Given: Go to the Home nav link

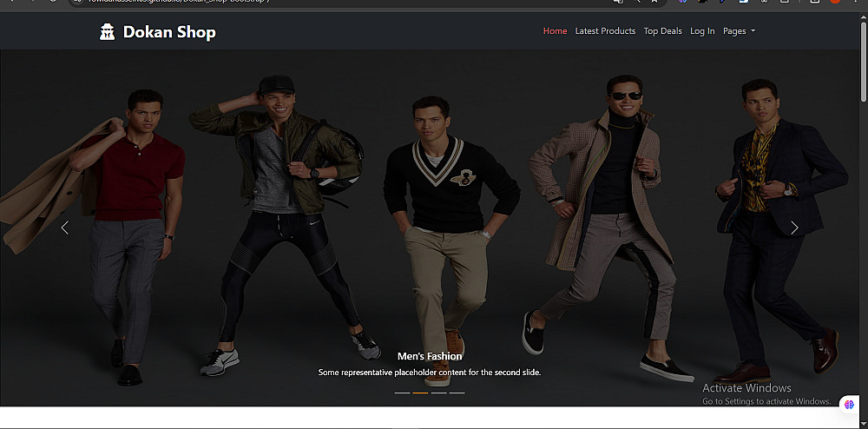Looking at the screenshot, I should point(555,31).
